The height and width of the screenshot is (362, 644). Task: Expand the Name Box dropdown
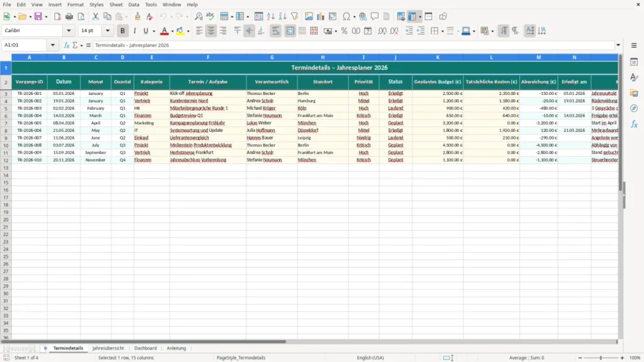coord(53,45)
